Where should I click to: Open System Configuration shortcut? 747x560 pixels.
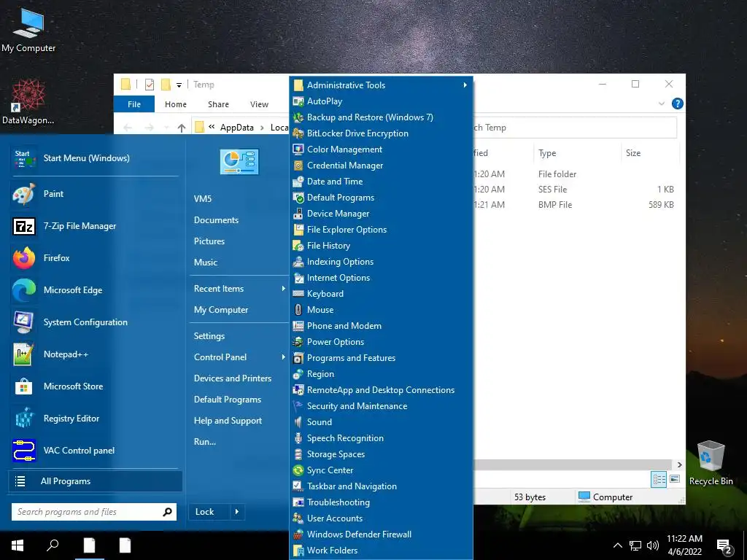coord(94,322)
